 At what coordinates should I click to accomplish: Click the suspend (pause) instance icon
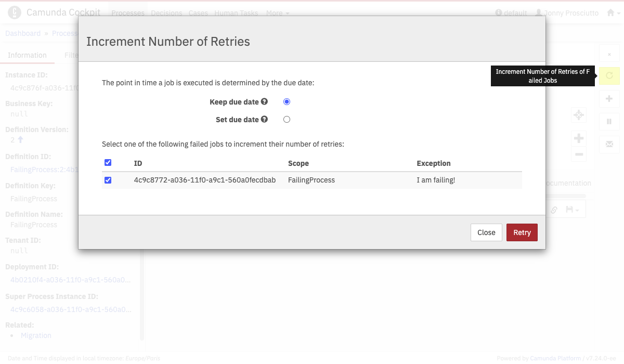click(x=609, y=122)
